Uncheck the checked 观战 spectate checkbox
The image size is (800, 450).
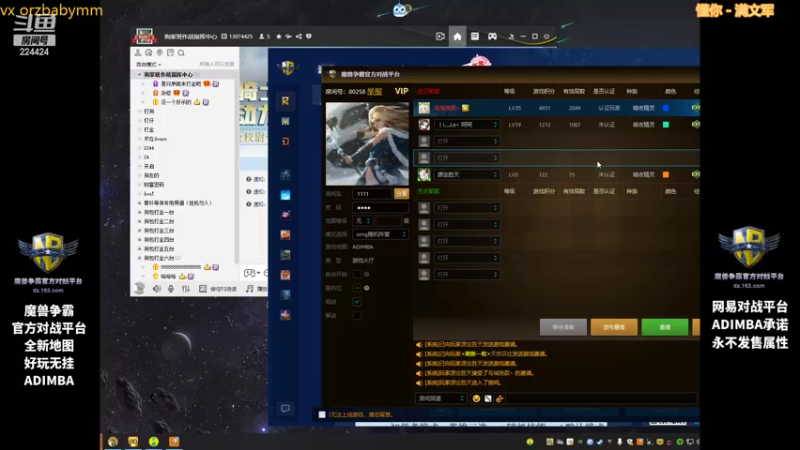click(x=357, y=302)
